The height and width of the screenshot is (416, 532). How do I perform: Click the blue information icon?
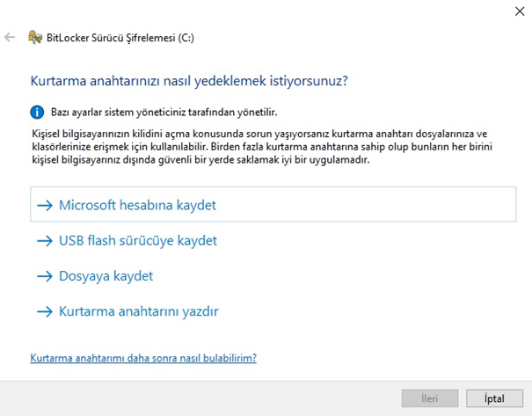[x=37, y=112]
